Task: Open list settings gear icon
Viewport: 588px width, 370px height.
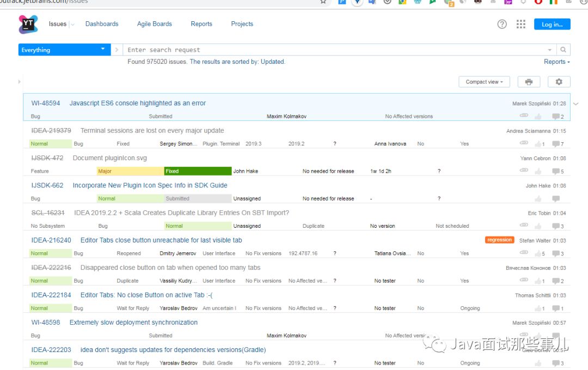Action: [x=559, y=82]
